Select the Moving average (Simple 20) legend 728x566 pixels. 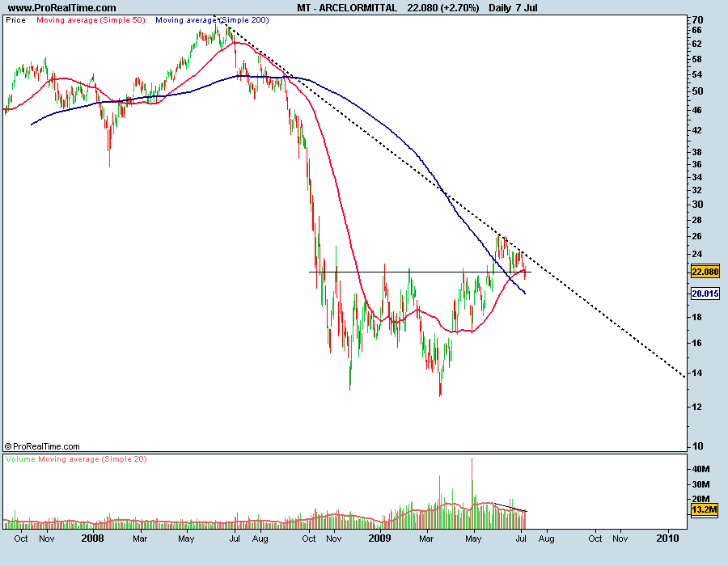click(92, 458)
